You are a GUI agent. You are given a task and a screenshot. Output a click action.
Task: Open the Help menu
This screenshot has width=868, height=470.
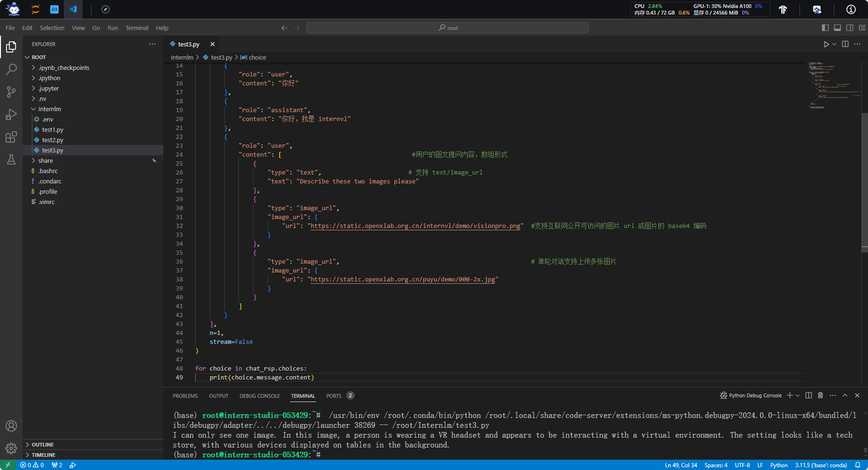162,28
